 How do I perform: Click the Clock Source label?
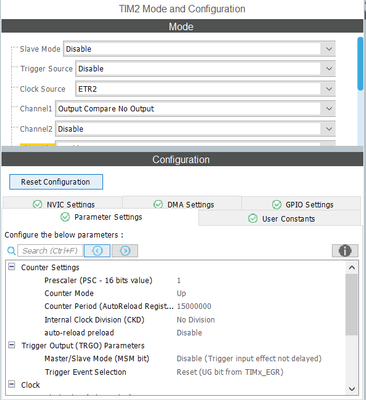(x=42, y=89)
